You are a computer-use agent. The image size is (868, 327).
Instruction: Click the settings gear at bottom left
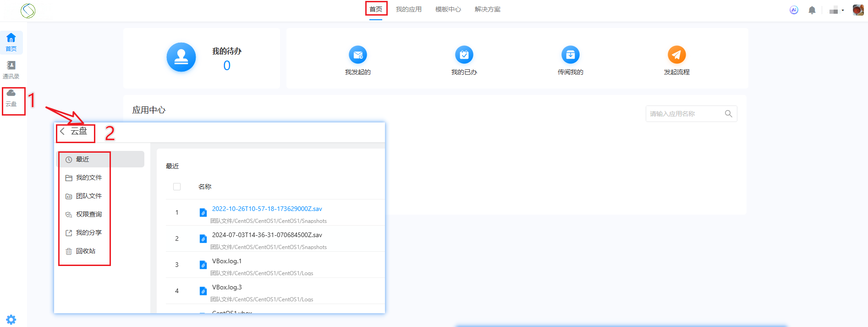coord(11,319)
